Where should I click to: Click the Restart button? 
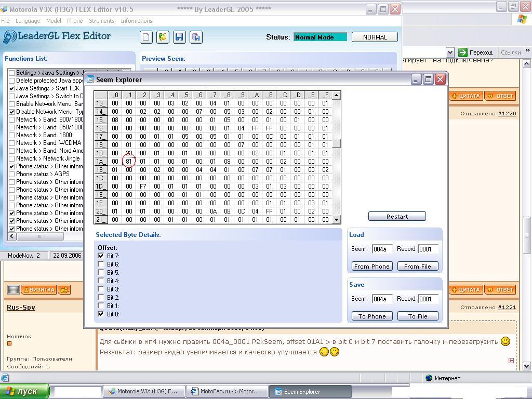pos(397,217)
